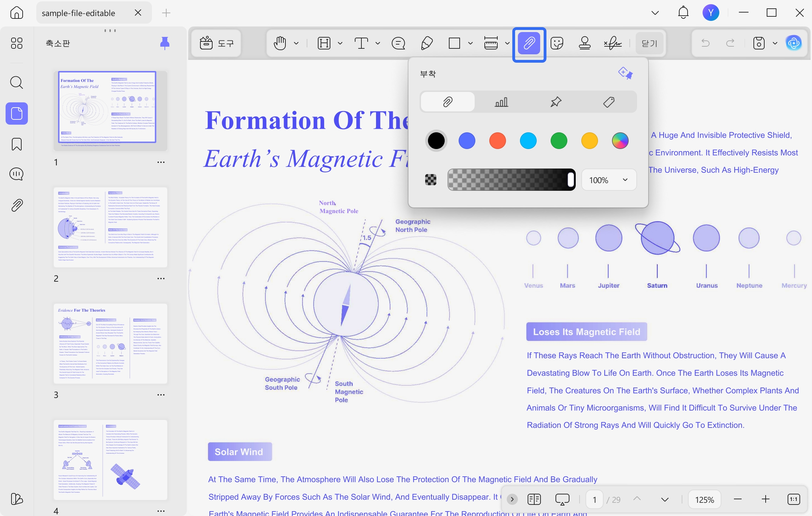Pick the orange-red color swatch
Screen dimensions: 812x516
click(497, 141)
